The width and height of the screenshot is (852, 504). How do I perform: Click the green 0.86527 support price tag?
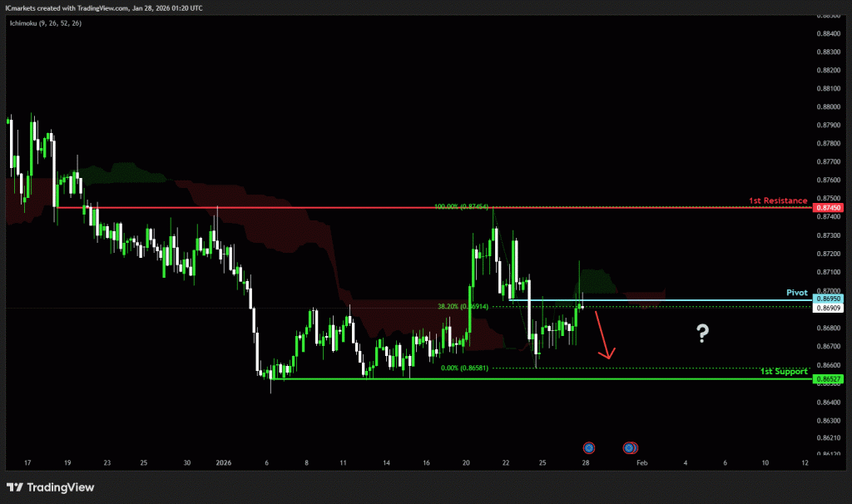[830, 379]
